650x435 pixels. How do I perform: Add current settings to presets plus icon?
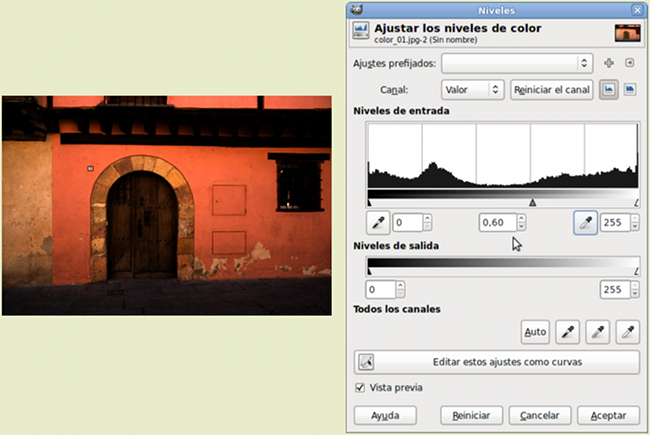[x=609, y=63]
